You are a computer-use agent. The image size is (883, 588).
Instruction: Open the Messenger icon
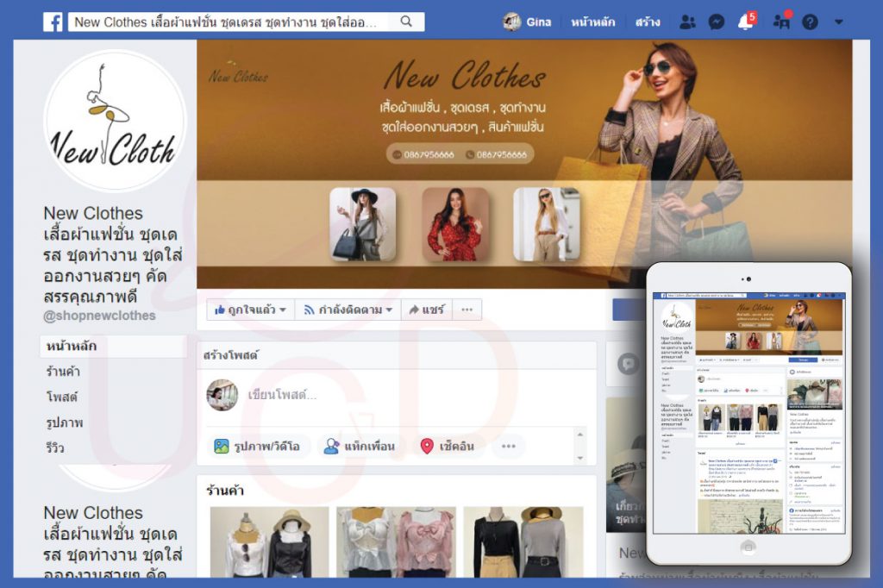[x=717, y=22]
